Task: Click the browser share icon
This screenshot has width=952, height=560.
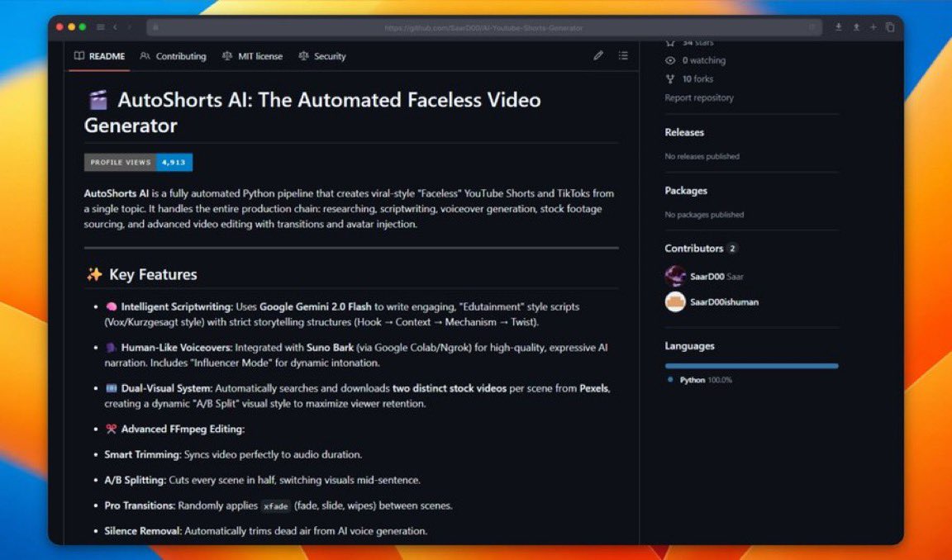Action: (856, 27)
